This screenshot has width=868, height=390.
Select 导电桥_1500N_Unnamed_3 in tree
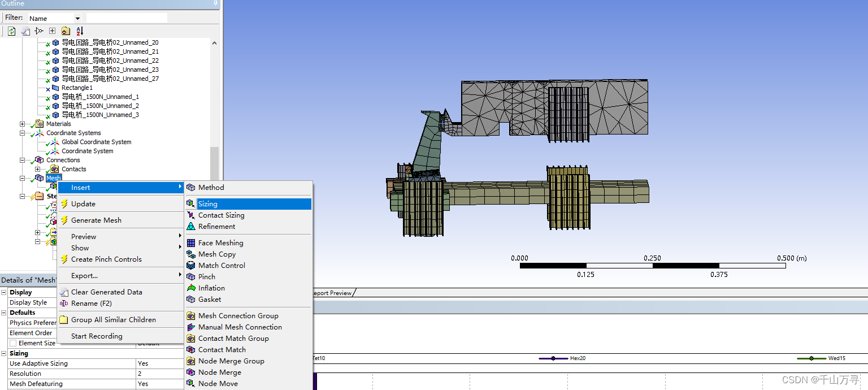pyautogui.click(x=100, y=115)
